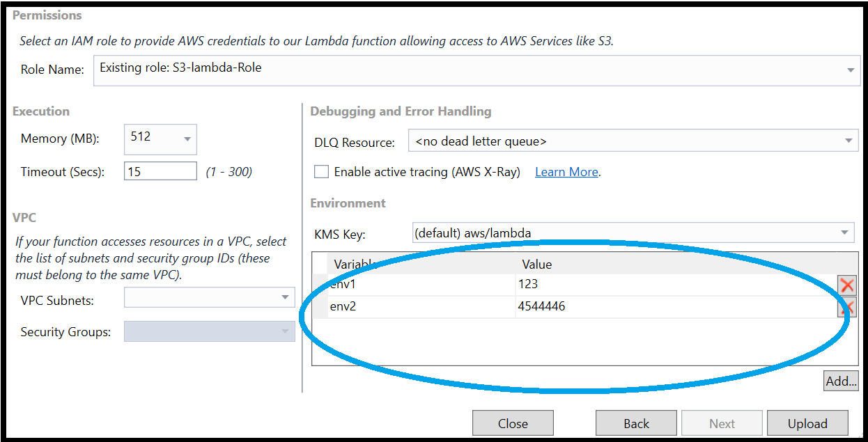Screen dimensions: 868x442
Task: Focus the Timeout (Secs) input field
Action: coord(160,171)
